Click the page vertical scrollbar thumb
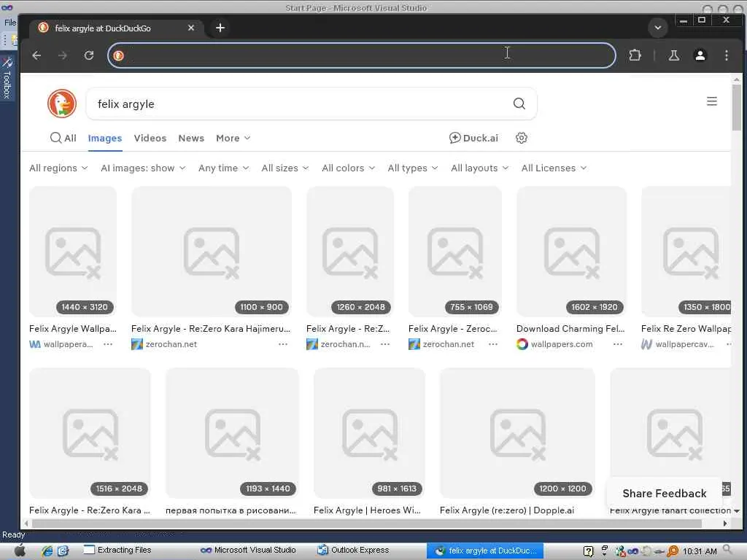 click(x=737, y=107)
